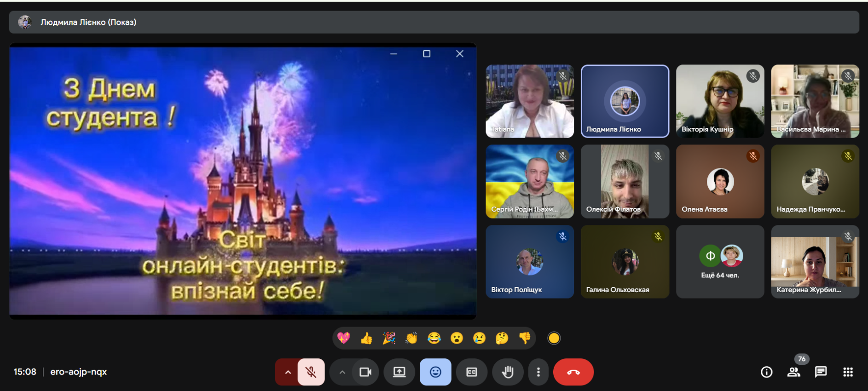Open the participants list icon

click(793, 372)
